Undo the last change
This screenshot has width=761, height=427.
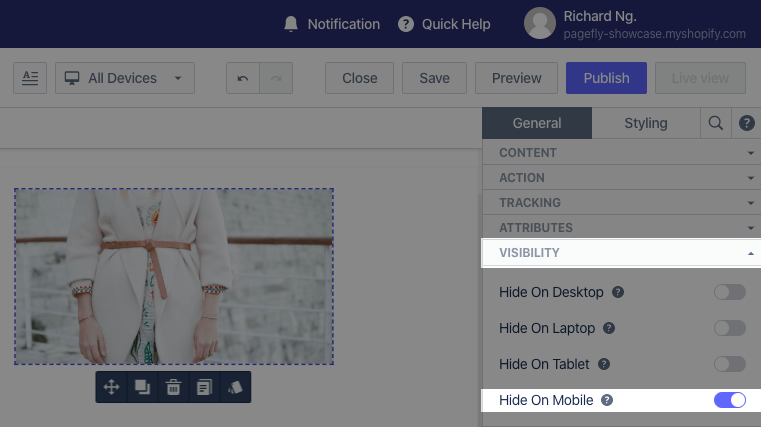tap(243, 78)
